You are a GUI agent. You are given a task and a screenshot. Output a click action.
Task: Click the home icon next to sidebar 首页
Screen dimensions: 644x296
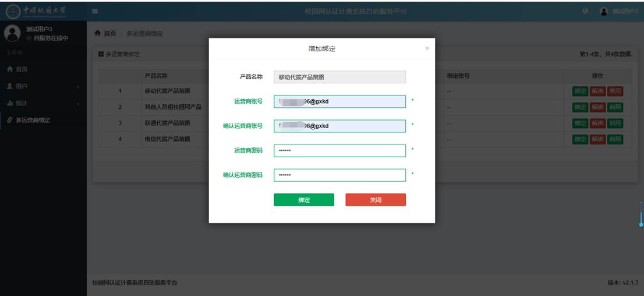click(x=10, y=69)
